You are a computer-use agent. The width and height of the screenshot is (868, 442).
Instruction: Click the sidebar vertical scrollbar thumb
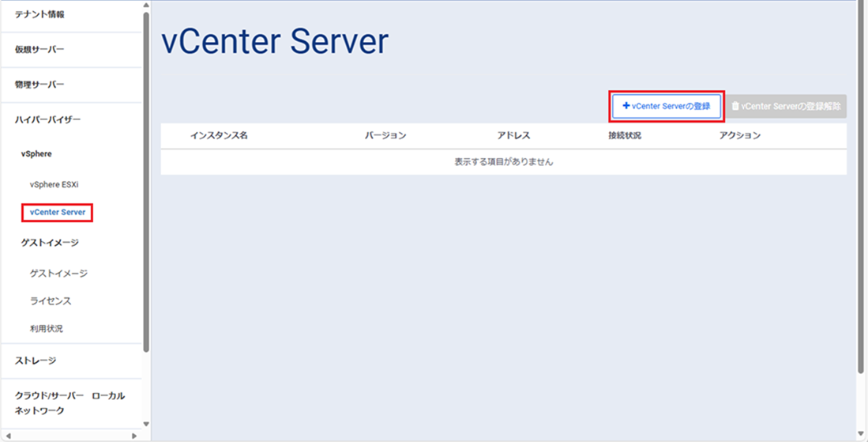[146, 182]
